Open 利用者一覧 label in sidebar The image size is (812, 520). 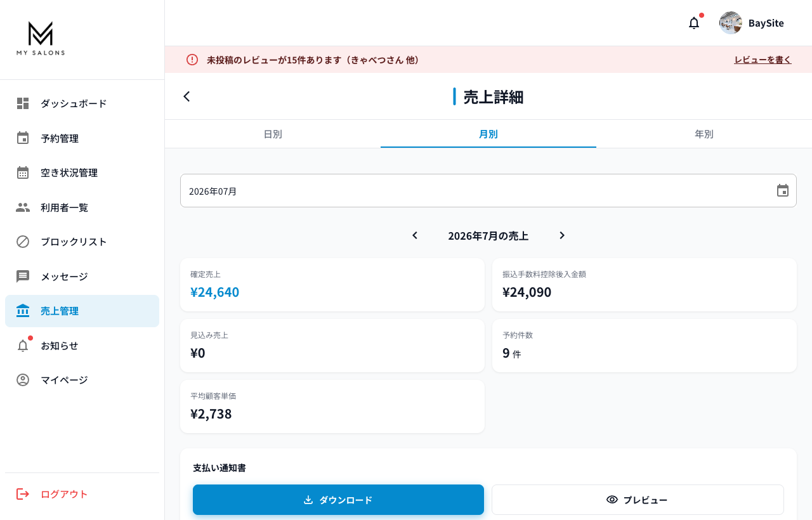[x=64, y=207]
